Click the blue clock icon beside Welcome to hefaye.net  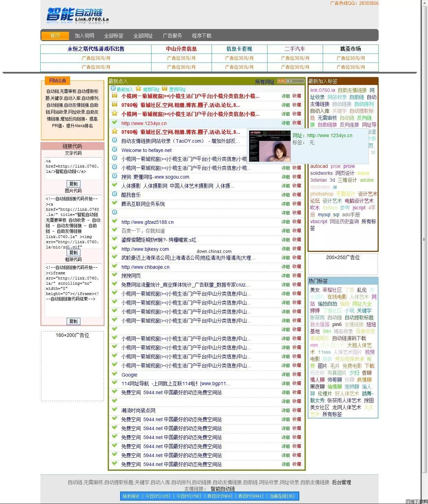point(114,149)
